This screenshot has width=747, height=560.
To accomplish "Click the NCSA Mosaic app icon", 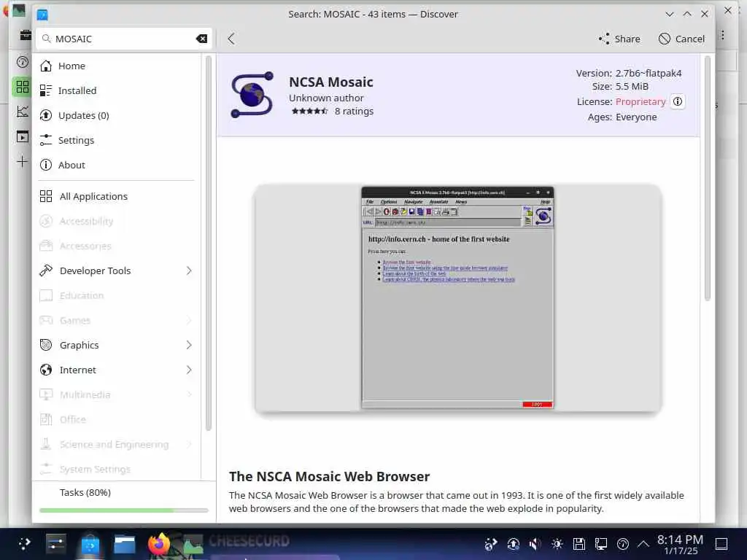I will (252, 95).
